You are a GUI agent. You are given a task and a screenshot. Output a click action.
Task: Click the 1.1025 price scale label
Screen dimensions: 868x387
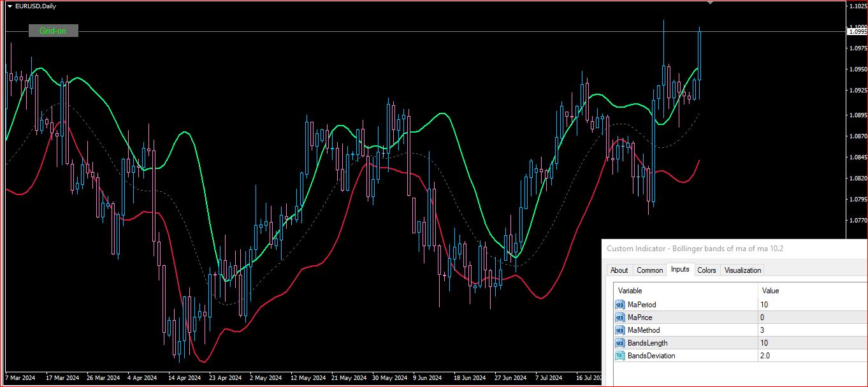(858, 6)
